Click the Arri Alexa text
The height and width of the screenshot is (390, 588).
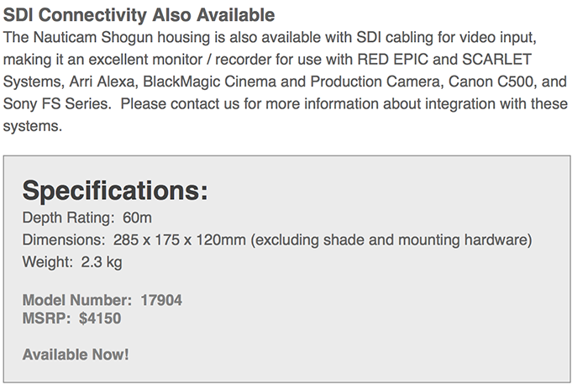tap(103, 82)
